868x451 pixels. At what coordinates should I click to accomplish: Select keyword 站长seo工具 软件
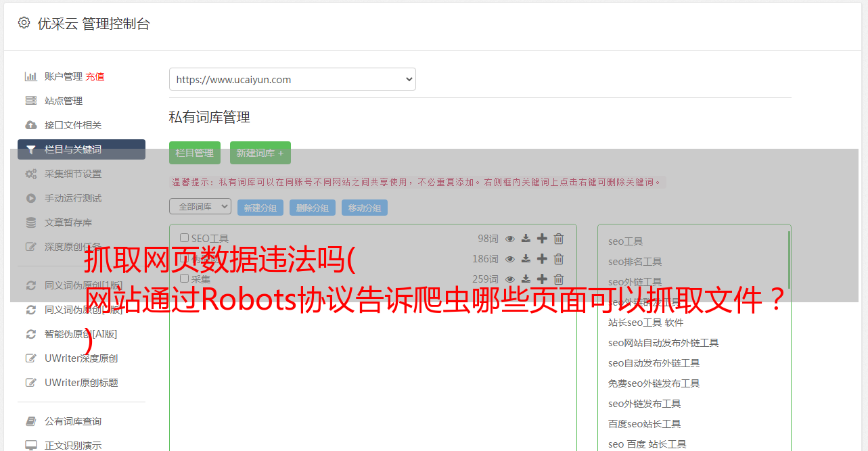(646, 323)
